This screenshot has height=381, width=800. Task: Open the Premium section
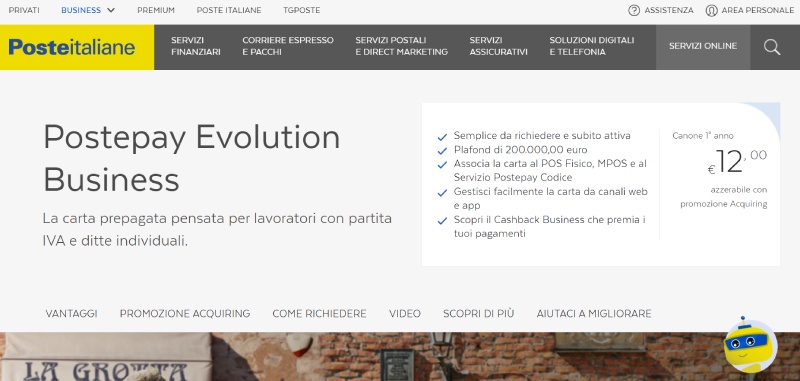pyautogui.click(x=156, y=10)
